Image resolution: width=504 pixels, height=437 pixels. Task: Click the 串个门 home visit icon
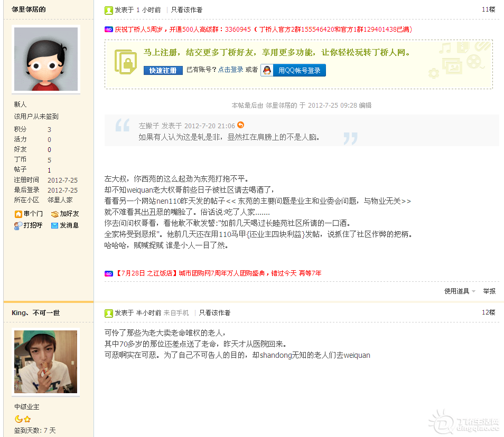point(18,214)
